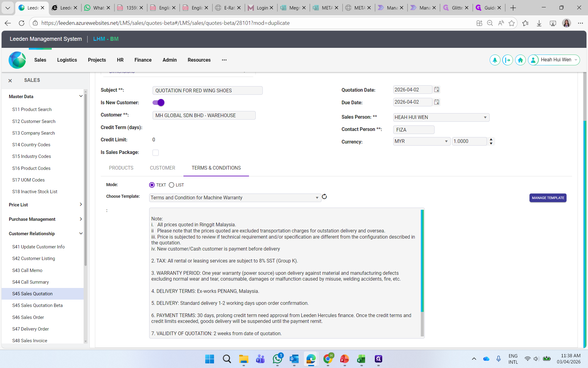
Task: Collapse Customer Relationship section
Action: pyautogui.click(x=81, y=233)
